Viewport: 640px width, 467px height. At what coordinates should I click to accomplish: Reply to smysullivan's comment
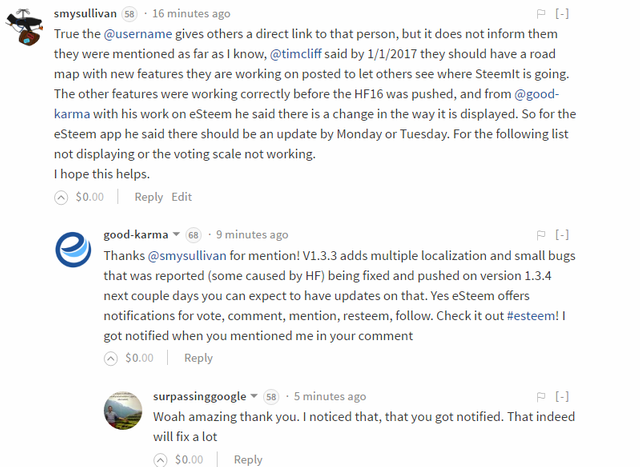[x=149, y=197]
